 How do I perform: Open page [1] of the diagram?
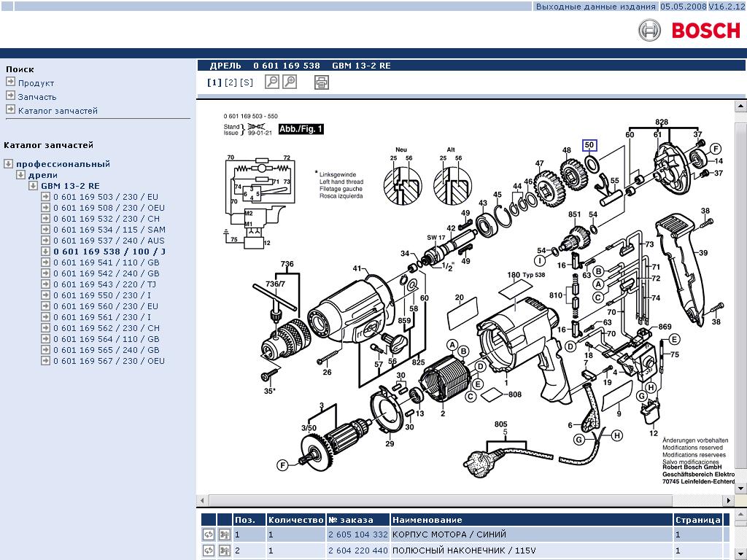(214, 82)
